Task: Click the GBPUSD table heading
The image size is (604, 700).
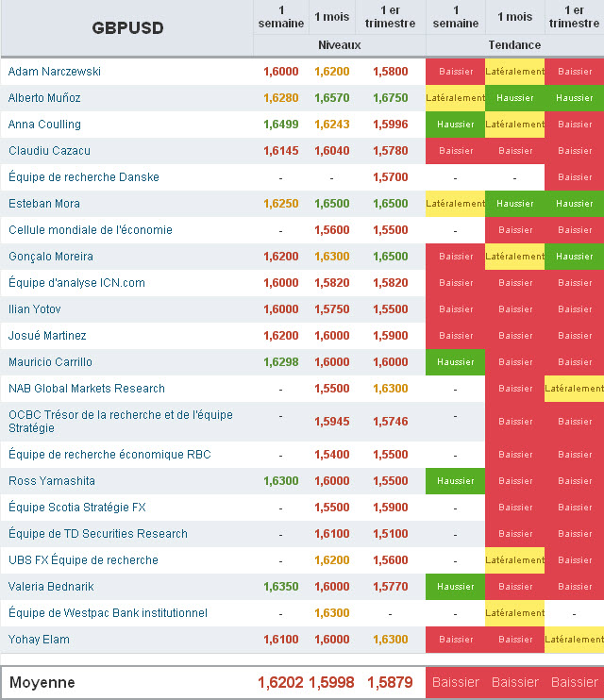Action: pos(127,28)
